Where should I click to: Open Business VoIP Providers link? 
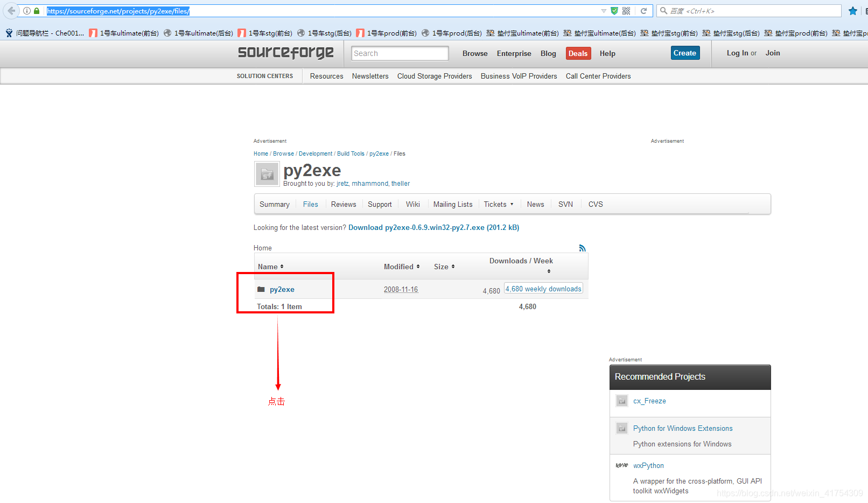[x=519, y=76]
